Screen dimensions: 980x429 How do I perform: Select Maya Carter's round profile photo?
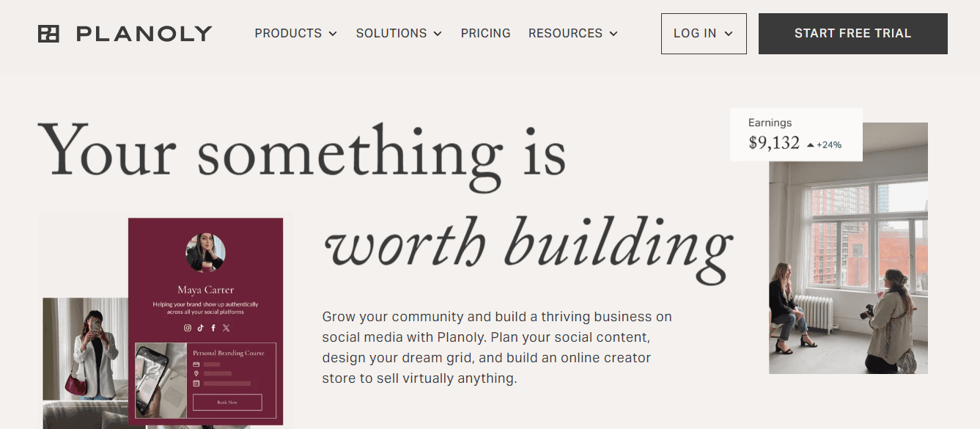coord(205,253)
